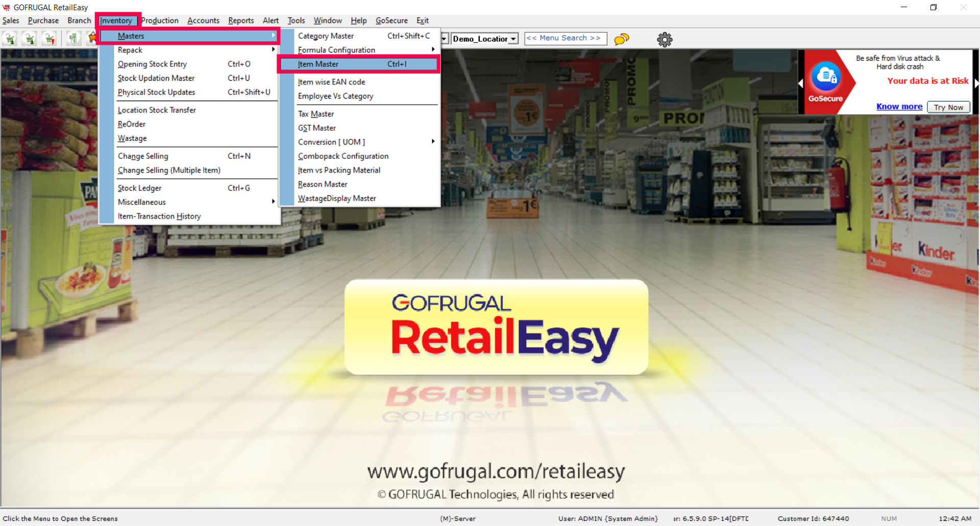Screen dimensions: 980x526
Task: Click the banner's left arrow
Action: coord(801,83)
